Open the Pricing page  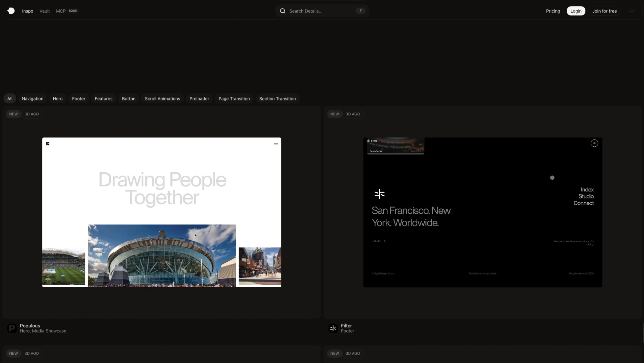(553, 11)
